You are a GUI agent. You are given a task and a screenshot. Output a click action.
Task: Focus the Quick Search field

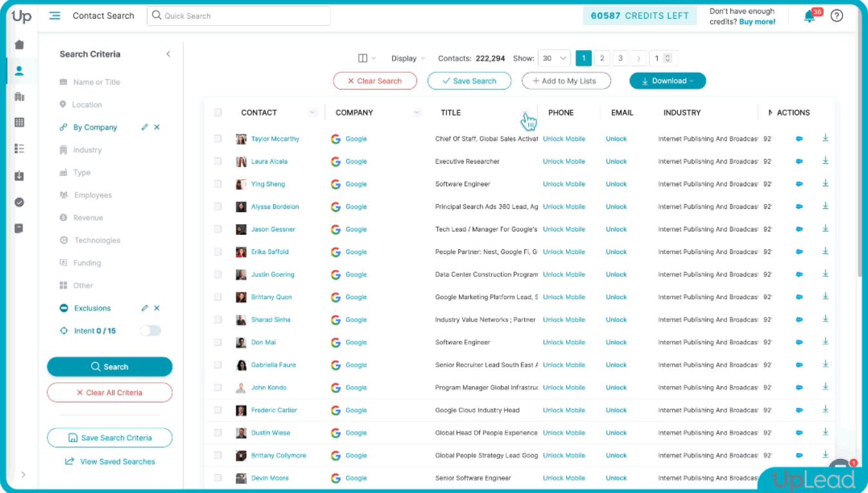tap(238, 16)
